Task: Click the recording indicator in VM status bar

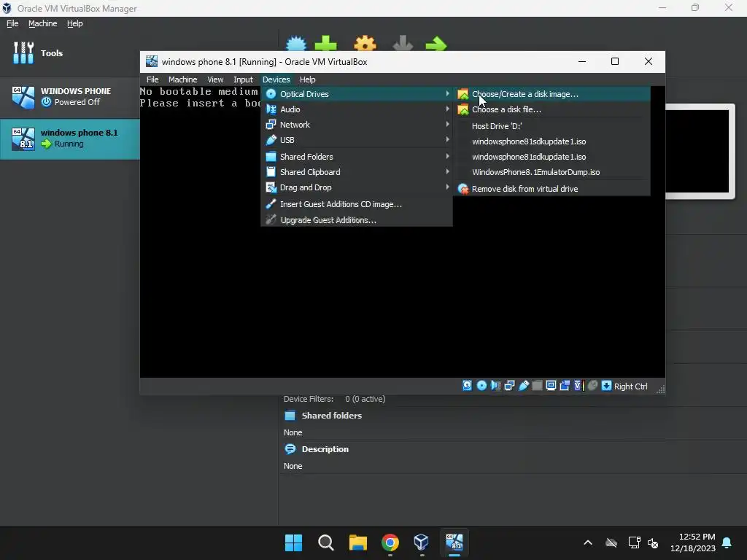Action: tap(565, 386)
